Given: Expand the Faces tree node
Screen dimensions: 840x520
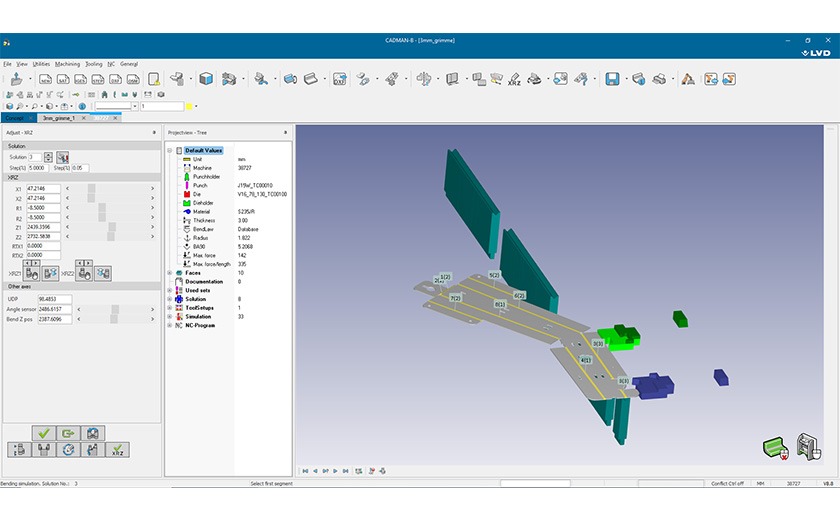Looking at the screenshot, I should 170,273.
